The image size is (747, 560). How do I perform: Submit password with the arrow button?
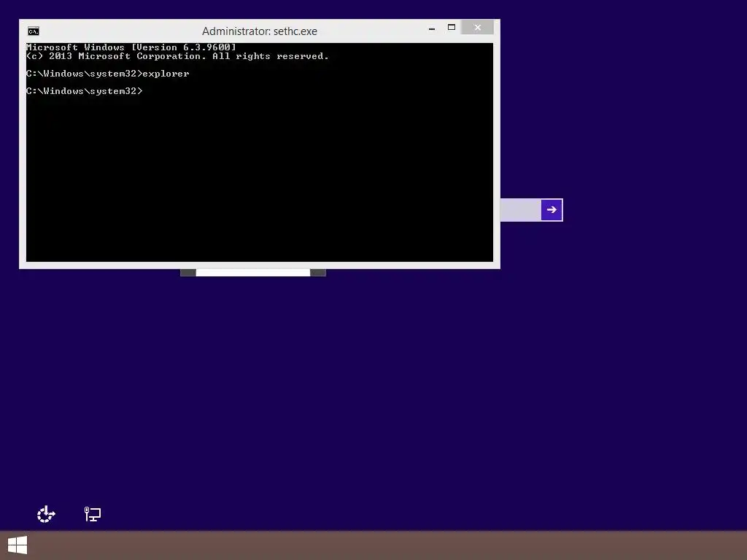(551, 210)
